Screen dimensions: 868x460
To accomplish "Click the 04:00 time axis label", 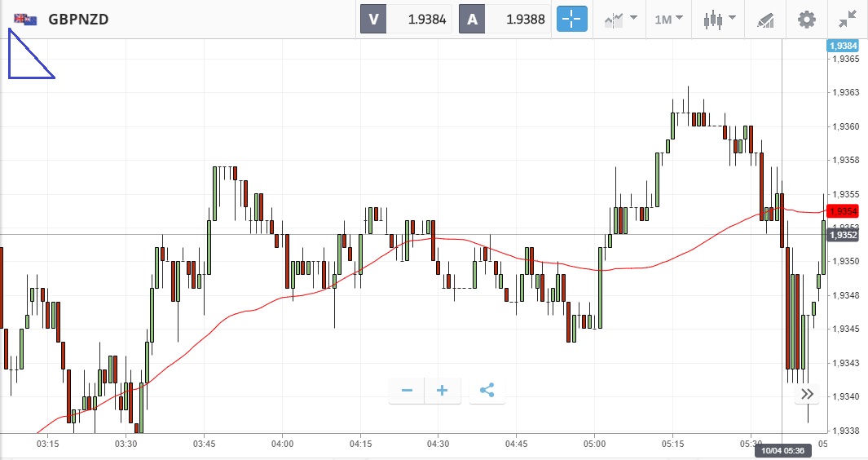I will pos(282,444).
